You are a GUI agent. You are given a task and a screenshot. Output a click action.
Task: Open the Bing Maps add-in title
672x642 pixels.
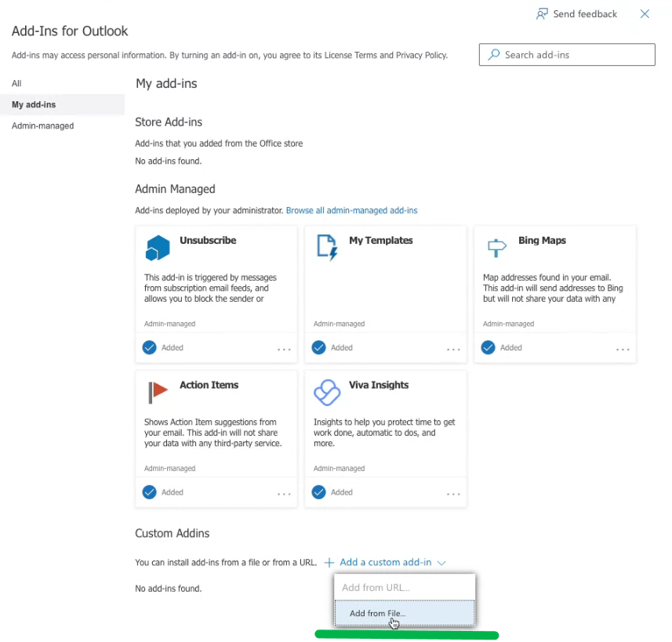click(x=542, y=241)
